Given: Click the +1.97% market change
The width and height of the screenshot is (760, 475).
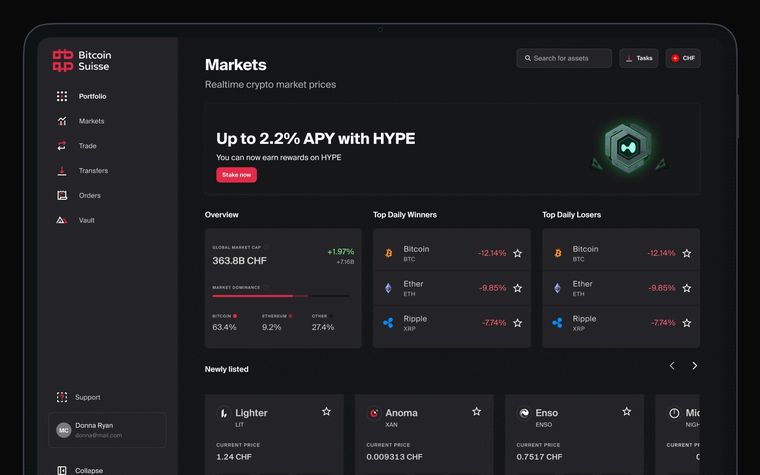Looking at the screenshot, I should (x=341, y=252).
